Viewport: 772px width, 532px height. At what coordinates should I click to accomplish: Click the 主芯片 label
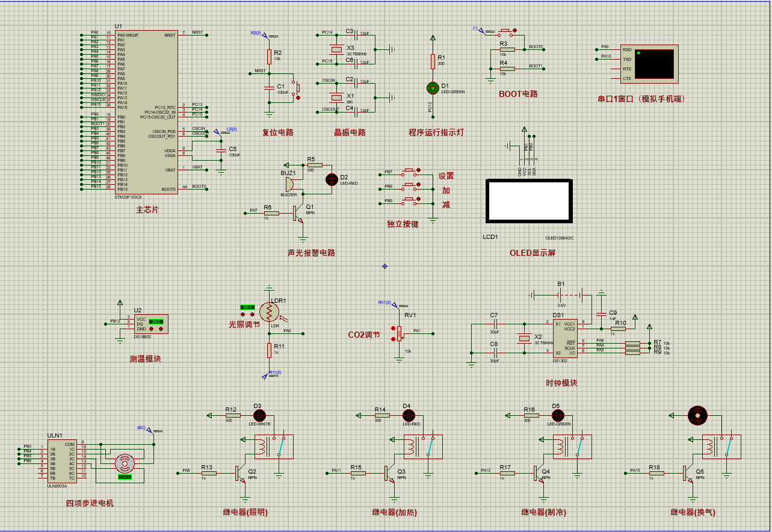coord(147,209)
